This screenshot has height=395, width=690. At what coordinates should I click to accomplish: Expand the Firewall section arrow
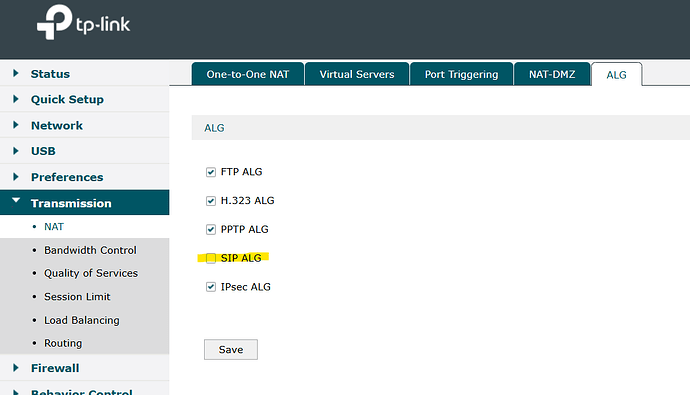tap(16, 368)
